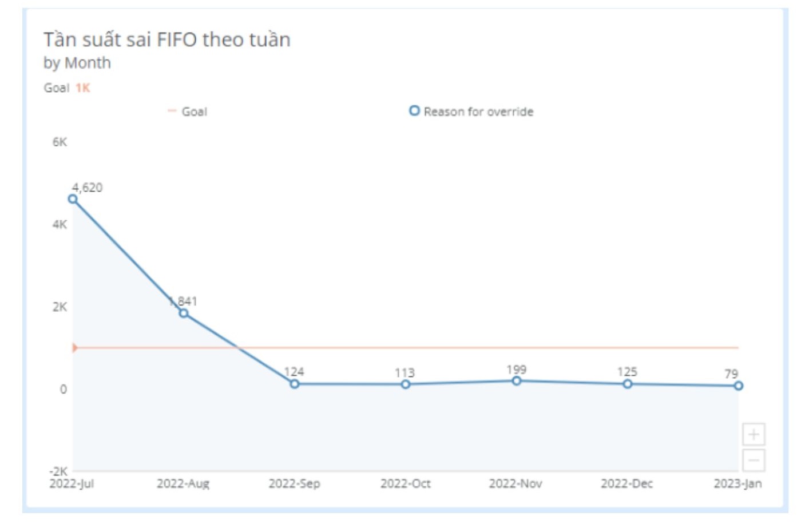Click the by Month subtitle
Viewport: 809px width, 532px height.
(x=77, y=63)
